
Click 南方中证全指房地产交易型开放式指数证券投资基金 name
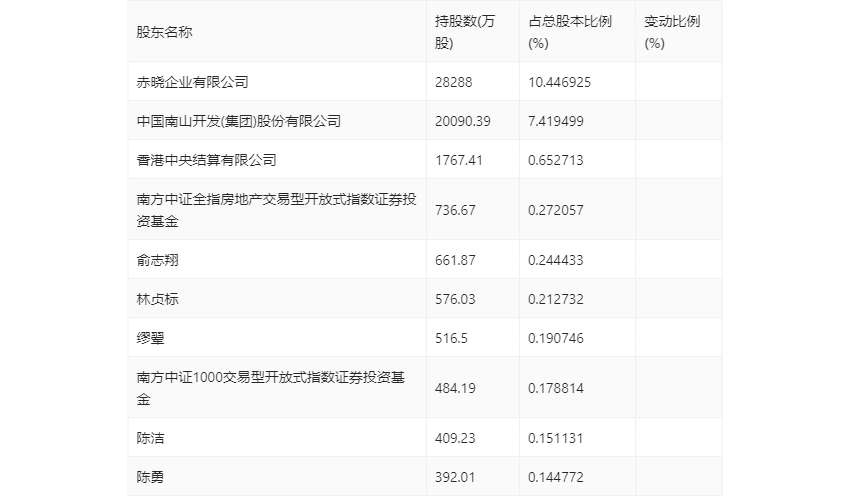pyautogui.click(x=276, y=210)
